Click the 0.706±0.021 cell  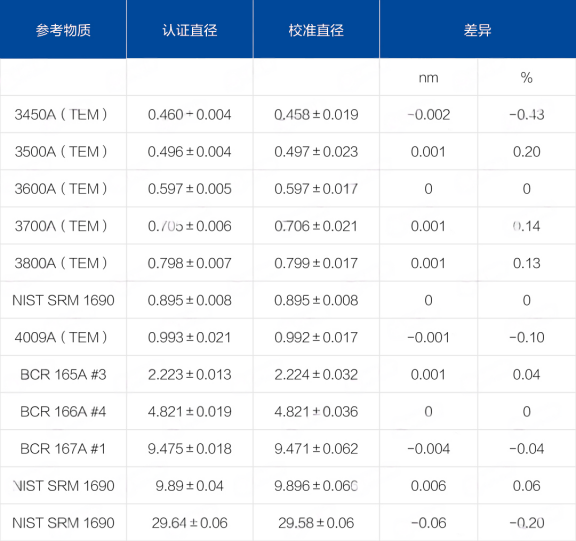316,226
